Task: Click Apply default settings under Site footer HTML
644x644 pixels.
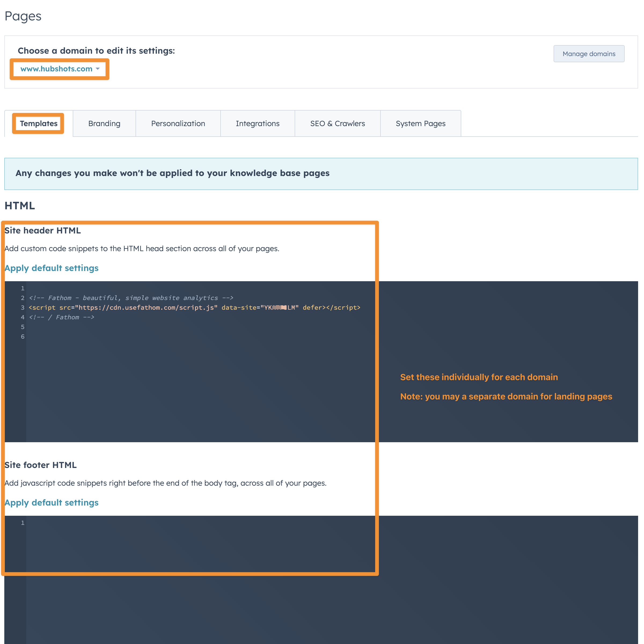Action: click(52, 503)
